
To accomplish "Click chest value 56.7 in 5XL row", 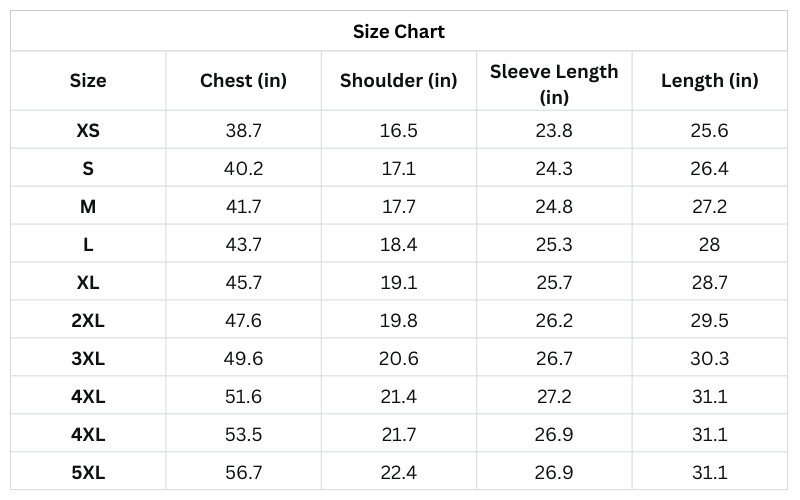I will pos(243,472).
